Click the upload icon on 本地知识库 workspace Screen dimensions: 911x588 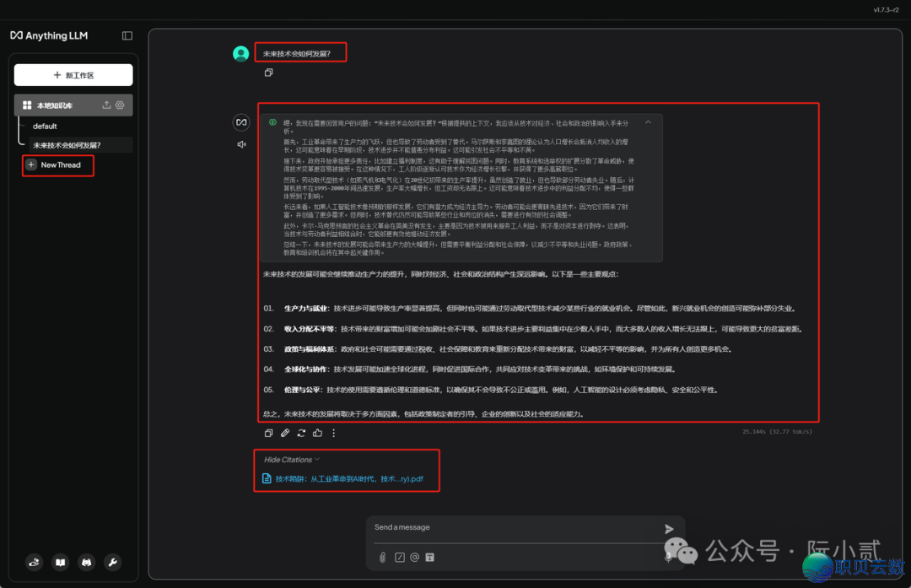coord(106,105)
